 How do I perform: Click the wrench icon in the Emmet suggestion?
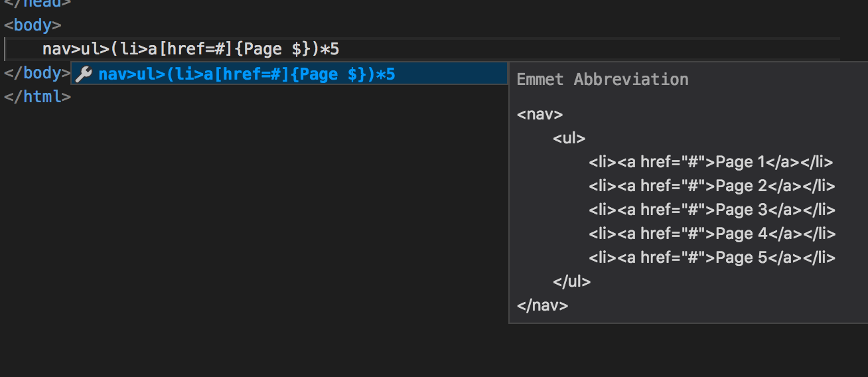tap(84, 74)
